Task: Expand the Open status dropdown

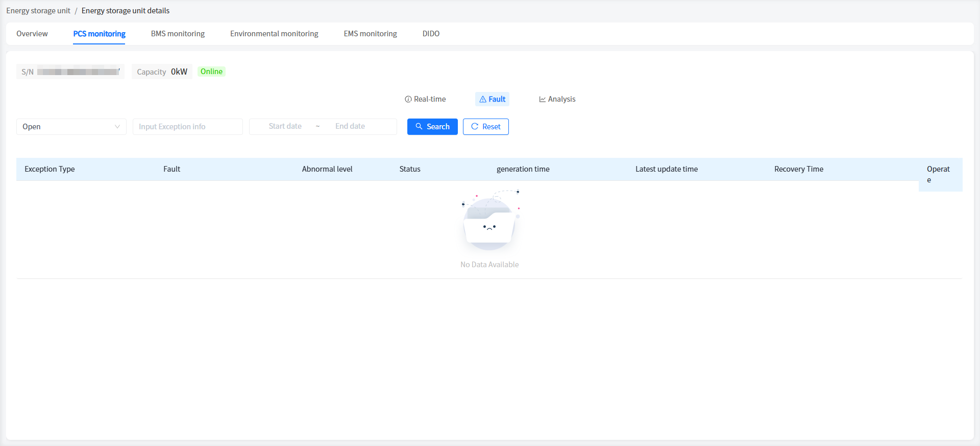Action: tap(71, 127)
